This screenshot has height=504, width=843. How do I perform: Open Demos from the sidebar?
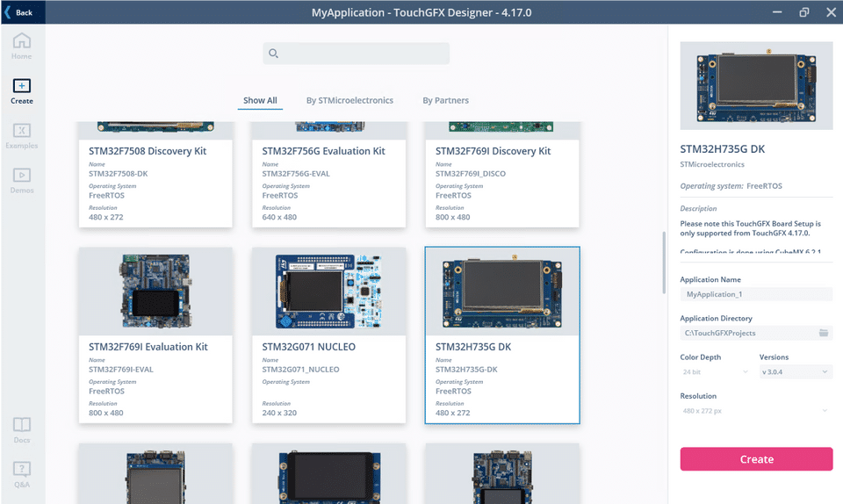[x=21, y=181]
